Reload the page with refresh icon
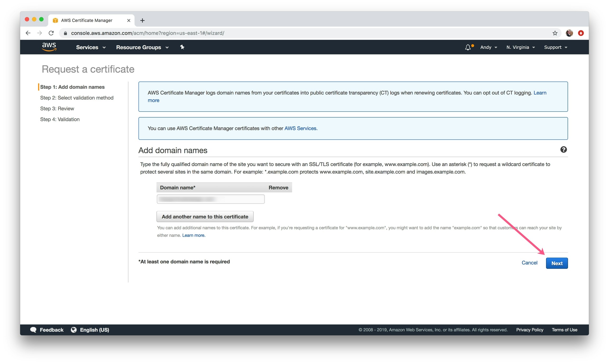609x364 pixels. click(51, 33)
